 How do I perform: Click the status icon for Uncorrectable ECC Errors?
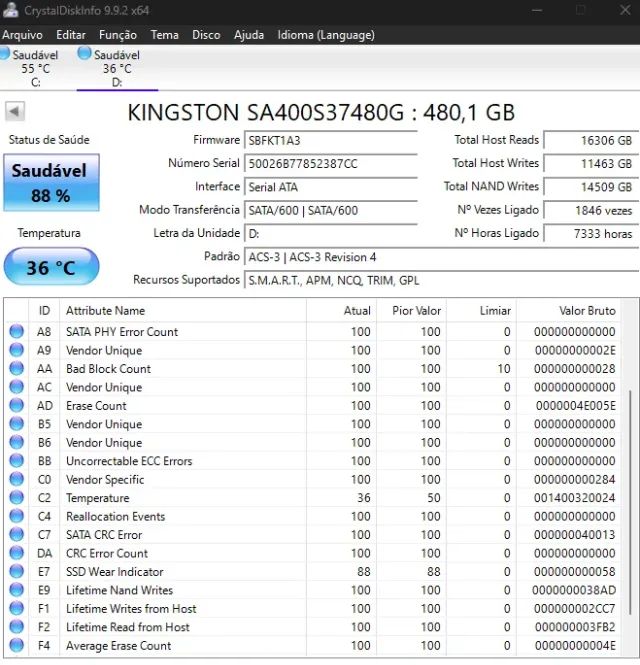17,461
